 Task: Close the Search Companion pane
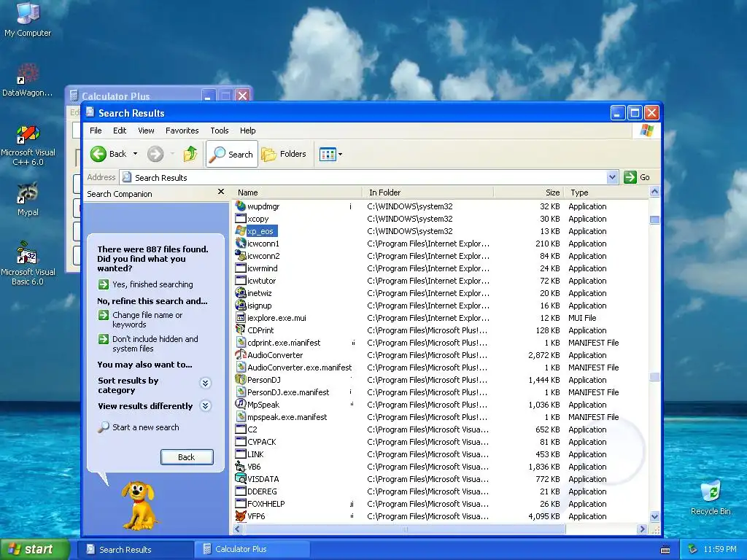(x=220, y=192)
